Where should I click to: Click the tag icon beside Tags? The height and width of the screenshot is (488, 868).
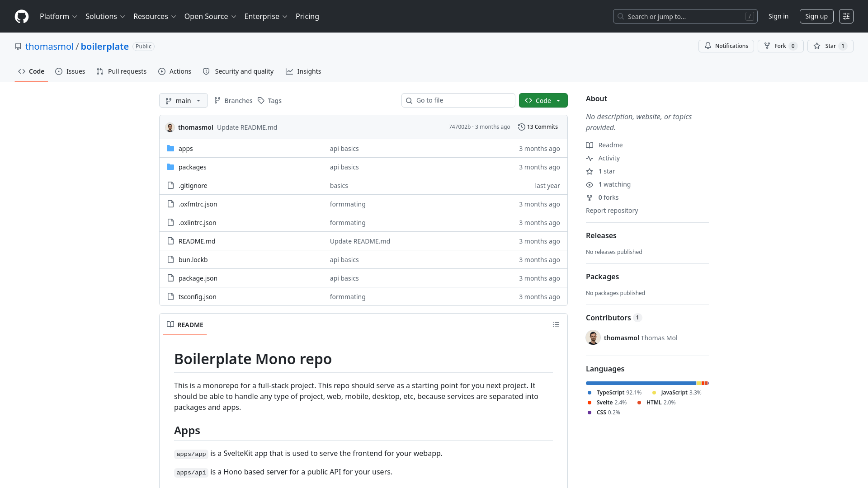click(261, 100)
